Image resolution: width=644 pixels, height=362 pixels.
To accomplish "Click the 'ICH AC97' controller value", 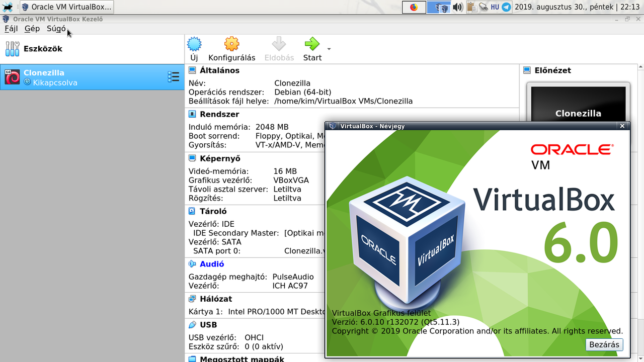I will (290, 286).
